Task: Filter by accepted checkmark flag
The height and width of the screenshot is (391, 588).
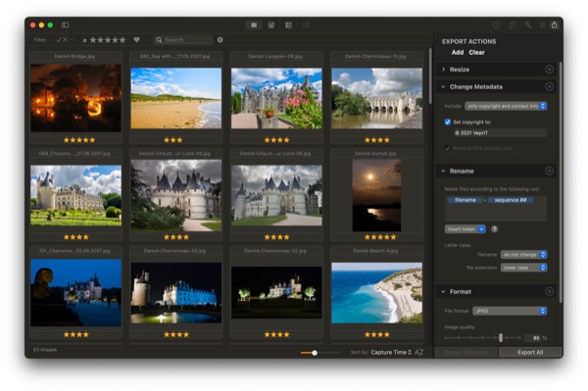Action: [59, 40]
